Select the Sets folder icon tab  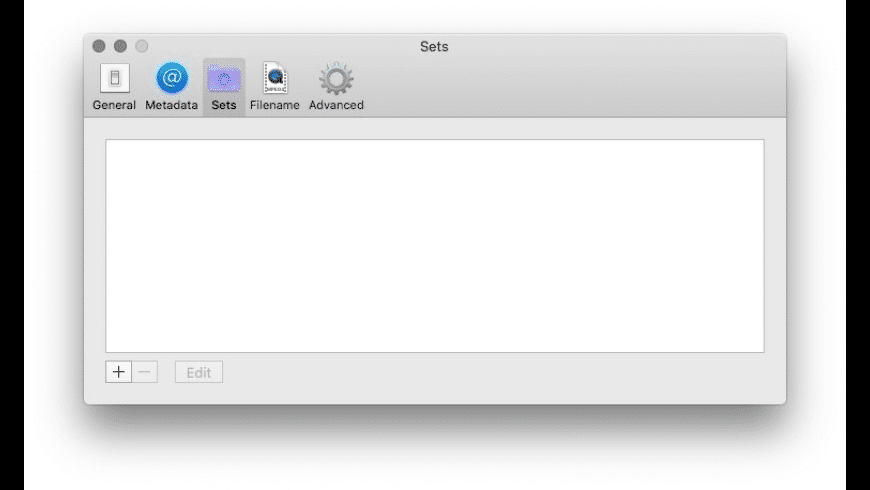pos(224,87)
